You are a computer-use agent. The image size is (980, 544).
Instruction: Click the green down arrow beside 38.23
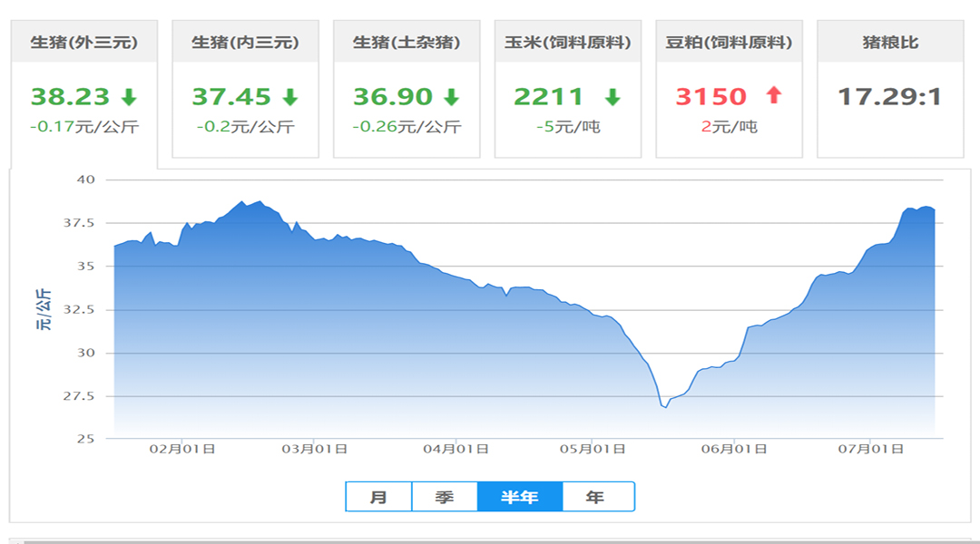(129, 97)
